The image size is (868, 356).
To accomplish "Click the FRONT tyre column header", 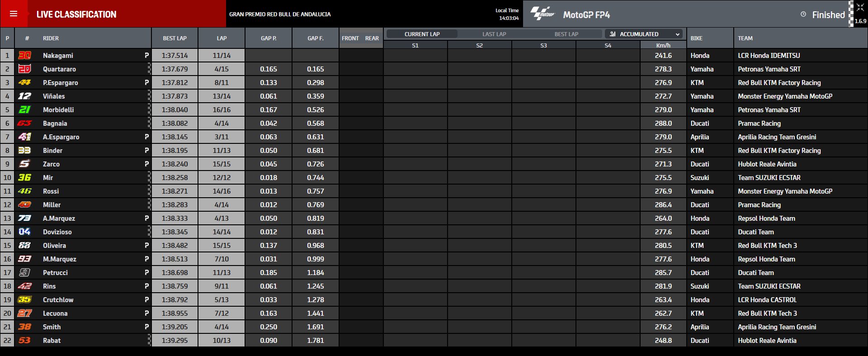I will 350,38.
